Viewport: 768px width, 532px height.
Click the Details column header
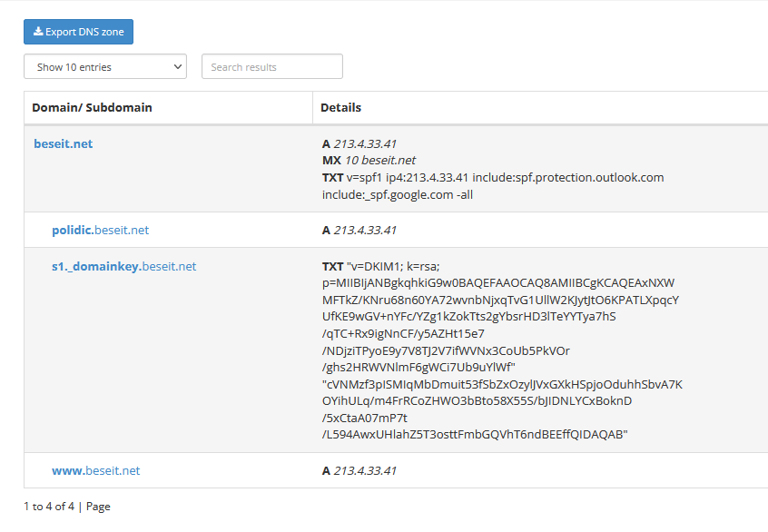pos(341,107)
